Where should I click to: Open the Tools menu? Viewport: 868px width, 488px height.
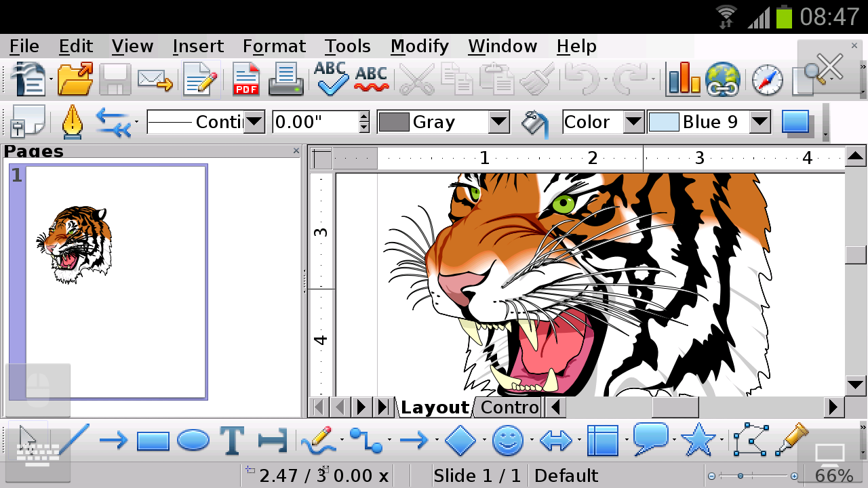point(347,46)
